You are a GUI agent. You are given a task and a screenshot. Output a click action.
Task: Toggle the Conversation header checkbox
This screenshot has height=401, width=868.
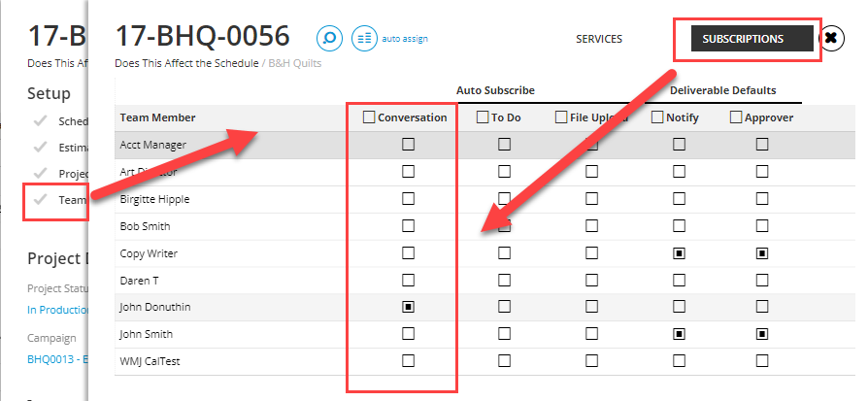pyautogui.click(x=369, y=117)
